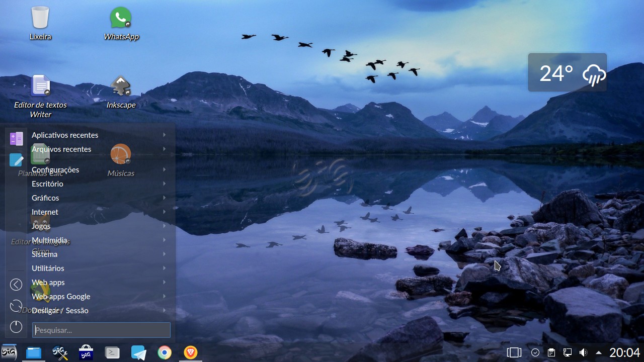Open the Utilitários menu category
Image resolution: width=644 pixels, height=362 pixels.
(100, 268)
